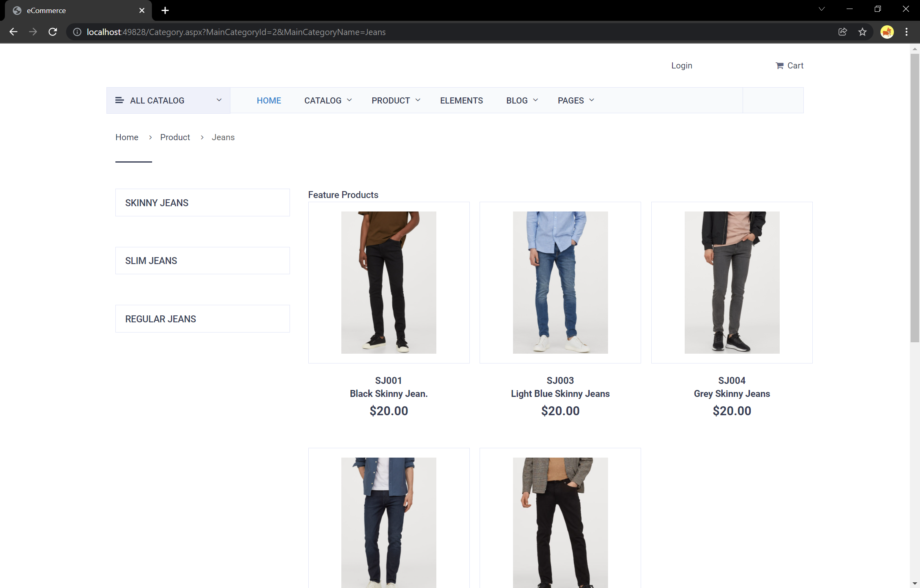Bookmark this page with star icon
Screen dimensions: 920x588
(x=862, y=32)
